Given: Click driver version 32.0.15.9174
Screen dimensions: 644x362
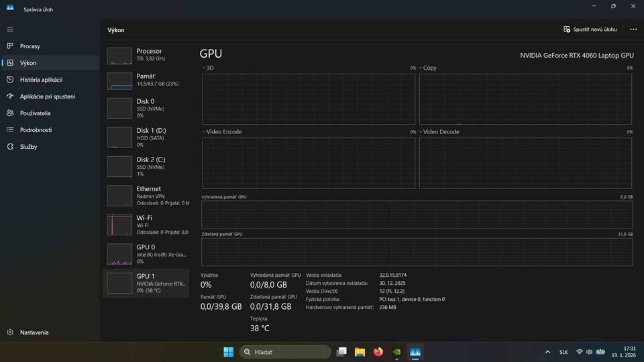Looking at the screenshot, I should [x=392, y=275].
